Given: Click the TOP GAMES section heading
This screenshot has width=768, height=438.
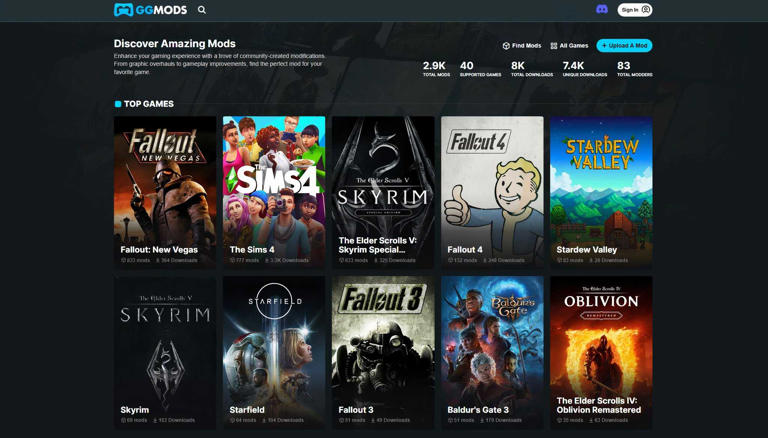Looking at the screenshot, I should click(x=148, y=104).
